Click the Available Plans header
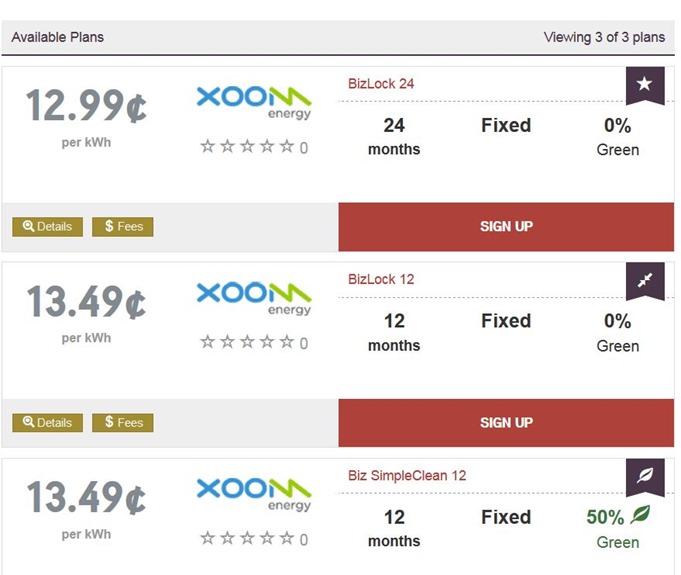This screenshot has height=575, width=681. pyautogui.click(x=58, y=38)
